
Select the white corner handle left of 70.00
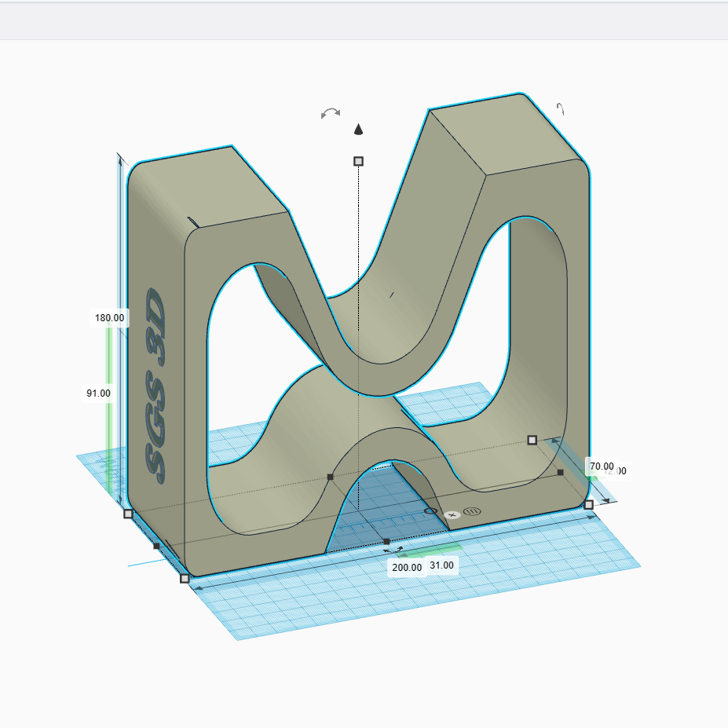coord(532,440)
